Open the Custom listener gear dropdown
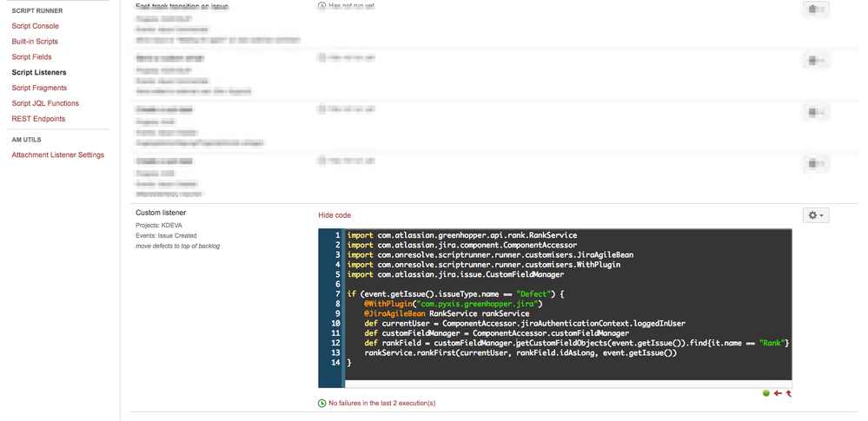Viewport: 868px width, 421px height. tap(816, 215)
